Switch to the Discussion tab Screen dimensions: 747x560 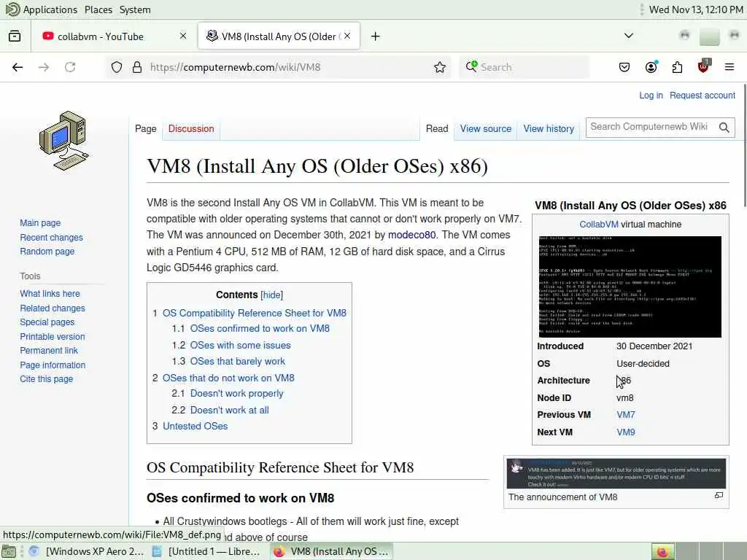click(191, 128)
